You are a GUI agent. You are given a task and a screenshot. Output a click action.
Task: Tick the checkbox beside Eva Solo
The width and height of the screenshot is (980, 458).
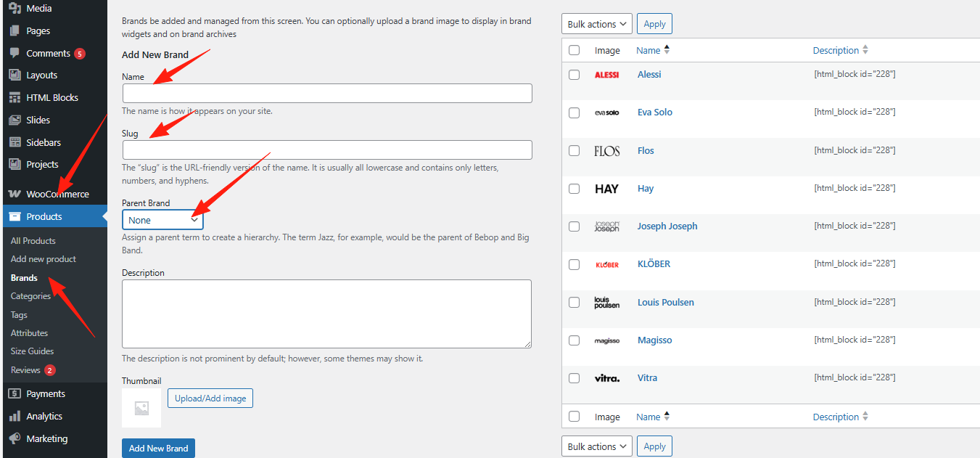[575, 113]
